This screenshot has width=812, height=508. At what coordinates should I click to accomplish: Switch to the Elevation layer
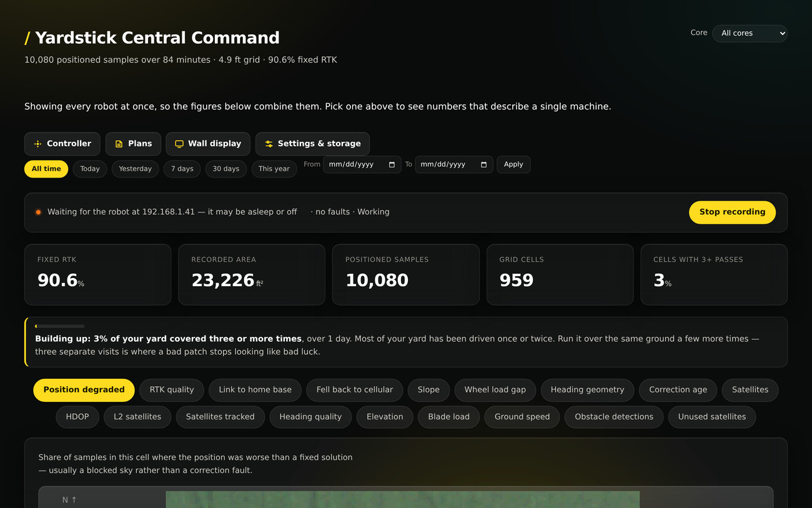(x=385, y=417)
